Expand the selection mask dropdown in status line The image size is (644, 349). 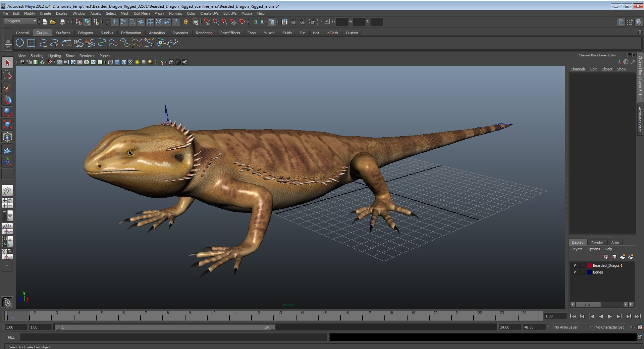[107, 22]
